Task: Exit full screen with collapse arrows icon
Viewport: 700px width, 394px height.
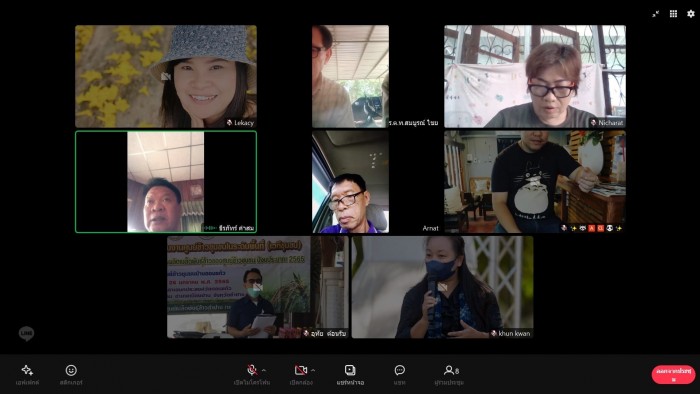Action: 655,14
